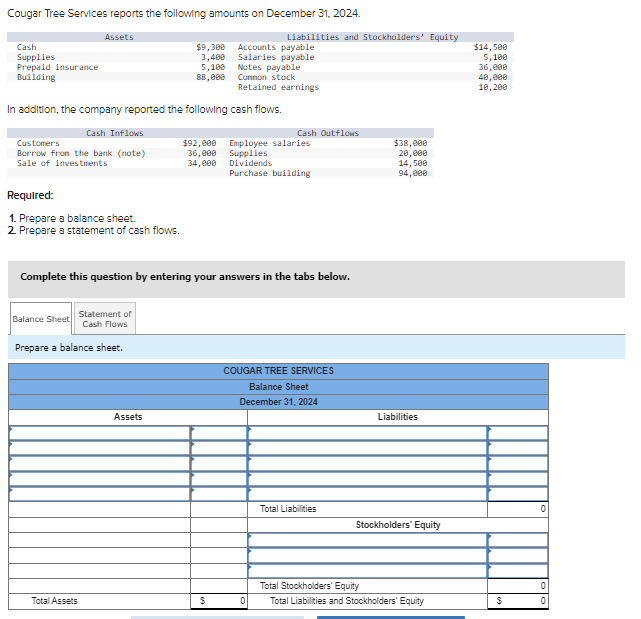Click 'Prepaid insurance' in given data table

tap(57, 67)
